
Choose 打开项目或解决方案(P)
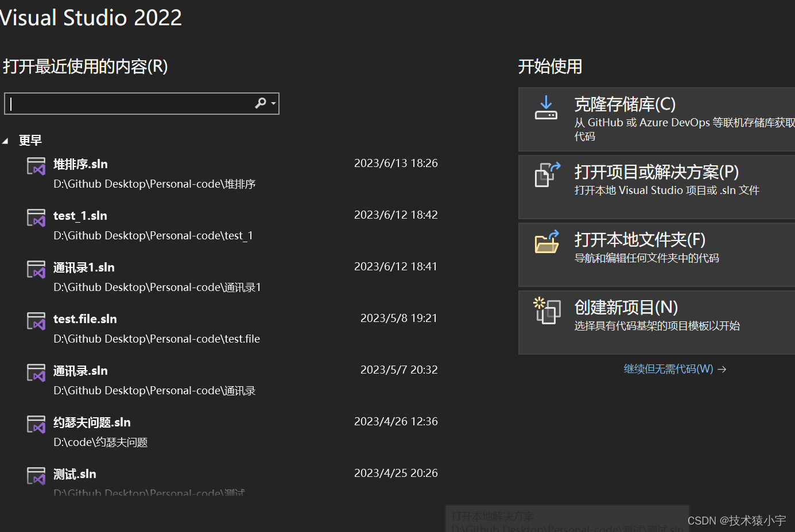657,187
